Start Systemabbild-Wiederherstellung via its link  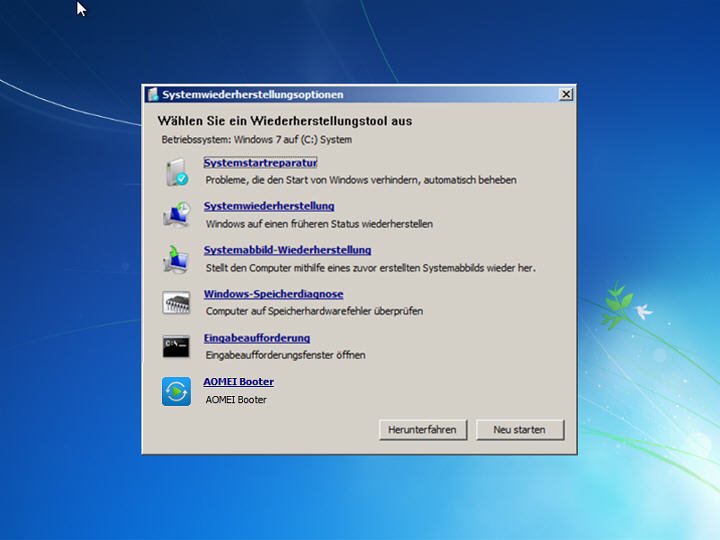pyautogui.click(x=287, y=250)
